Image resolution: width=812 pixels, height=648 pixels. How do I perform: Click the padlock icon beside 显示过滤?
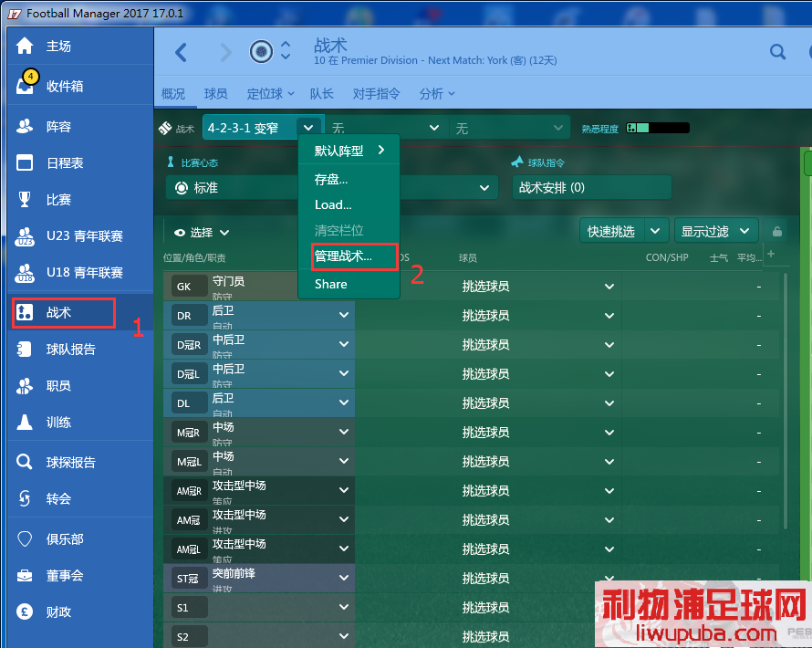coord(776,231)
